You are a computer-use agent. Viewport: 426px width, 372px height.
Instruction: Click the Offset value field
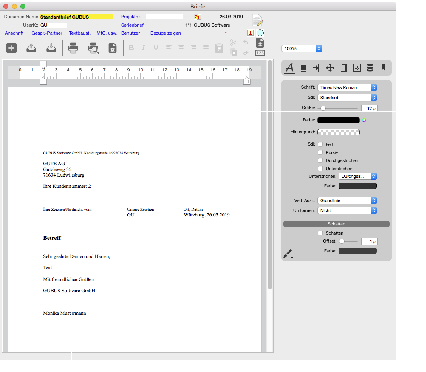click(x=369, y=241)
